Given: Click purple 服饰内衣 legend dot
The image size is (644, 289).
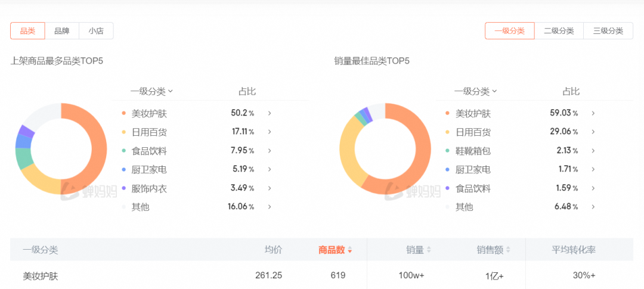Looking at the screenshot, I should (x=123, y=188).
